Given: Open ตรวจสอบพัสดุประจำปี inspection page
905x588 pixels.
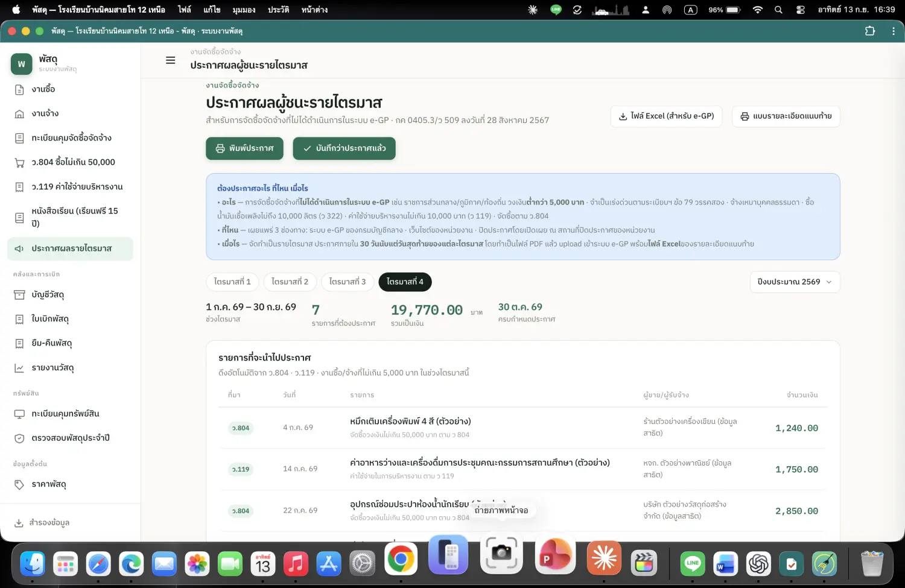Looking at the screenshot, I should (71, 438).
